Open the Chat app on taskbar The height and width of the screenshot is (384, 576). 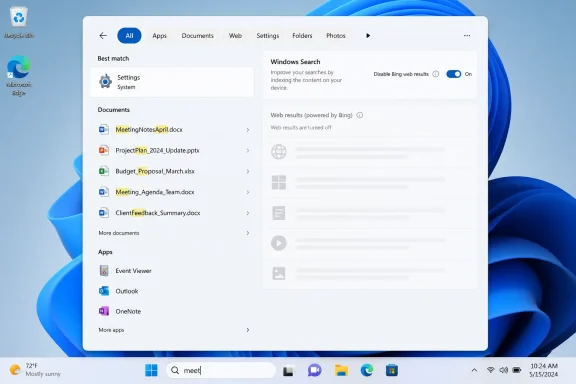314,370
